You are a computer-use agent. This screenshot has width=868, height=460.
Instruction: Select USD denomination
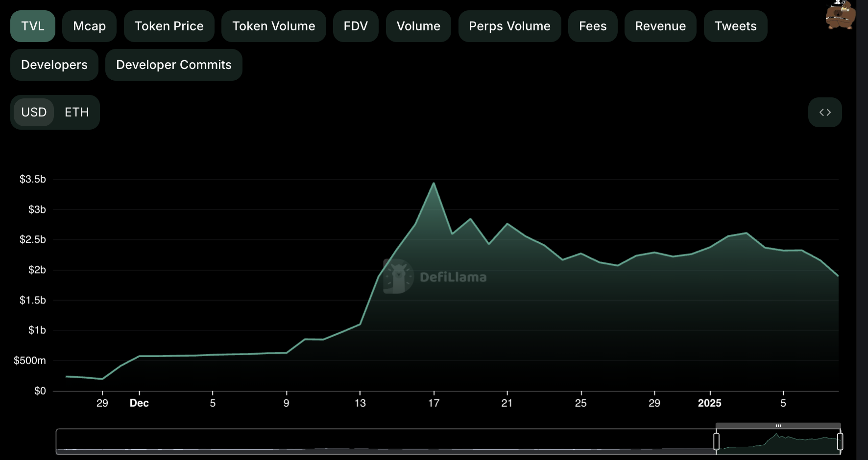(34, 113)
